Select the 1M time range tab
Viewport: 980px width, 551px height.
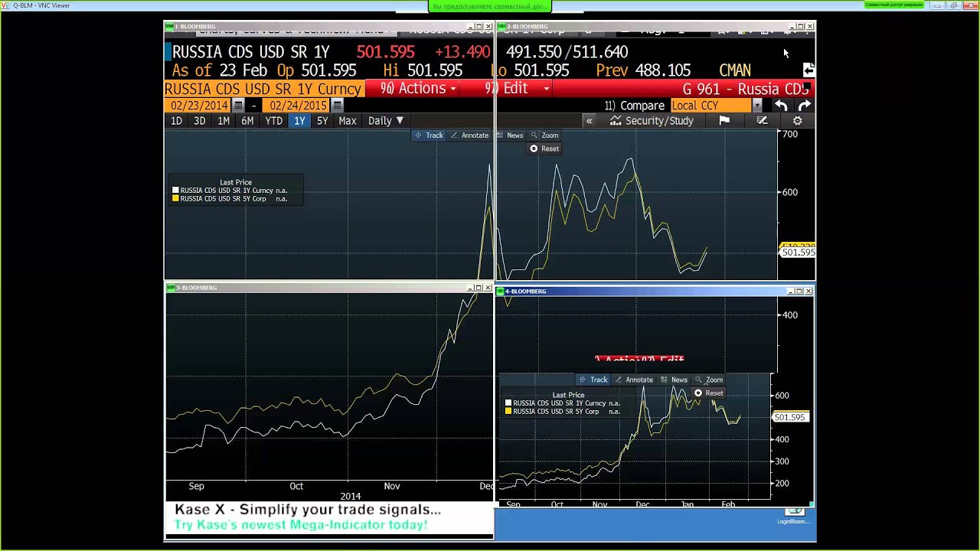[x=224, y=121]
